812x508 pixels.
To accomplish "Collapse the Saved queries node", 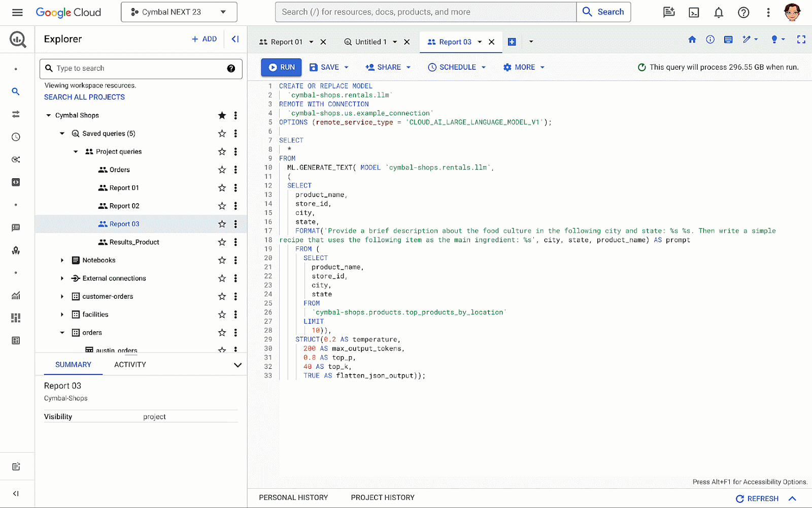I will [x=62, y=134].
